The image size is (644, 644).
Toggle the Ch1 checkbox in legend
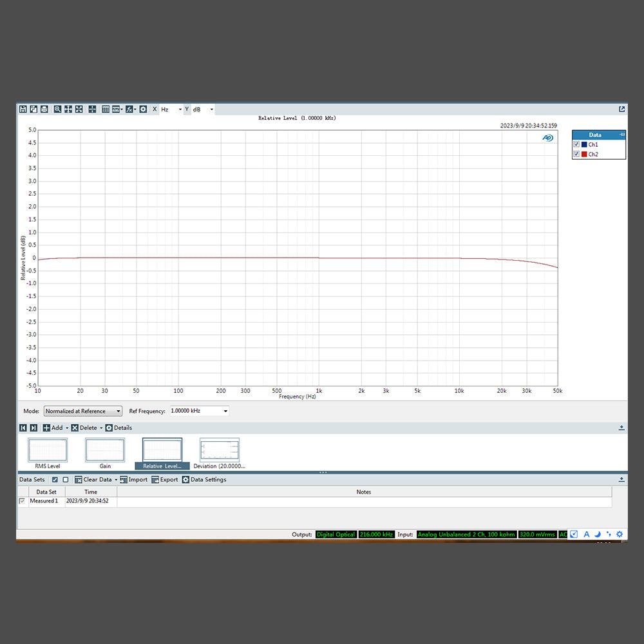(x=576, y=145)
